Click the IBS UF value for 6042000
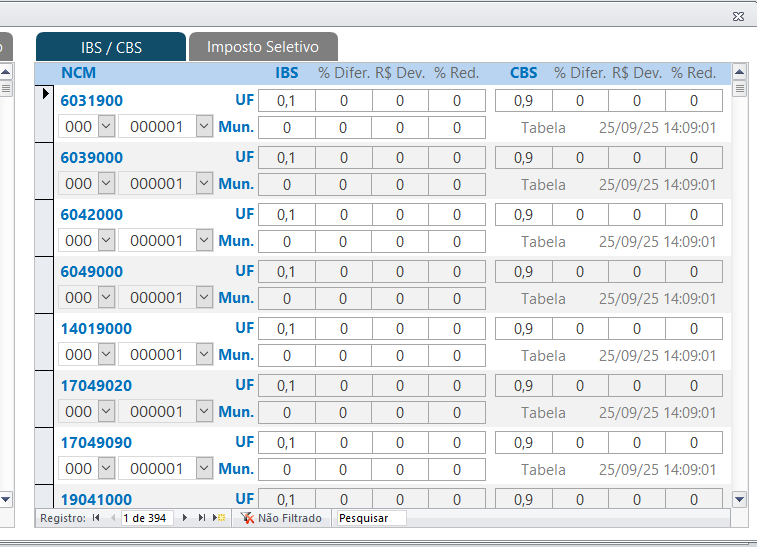Viewport: 757px width, 547px height. (286, 215)
